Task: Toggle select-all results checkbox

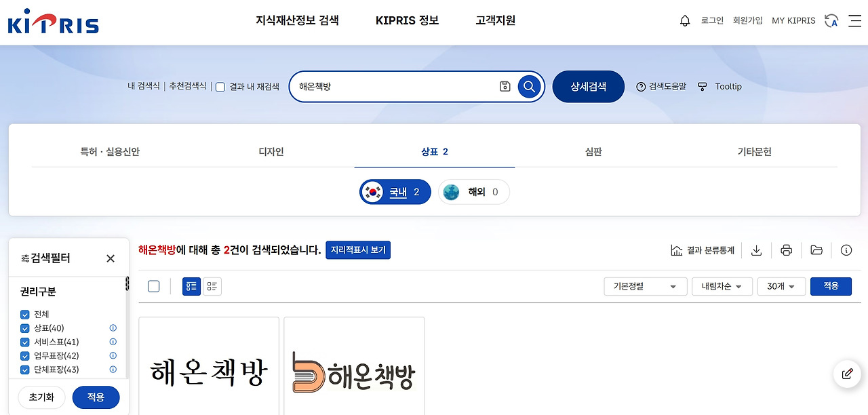Action: coord(154,286)
